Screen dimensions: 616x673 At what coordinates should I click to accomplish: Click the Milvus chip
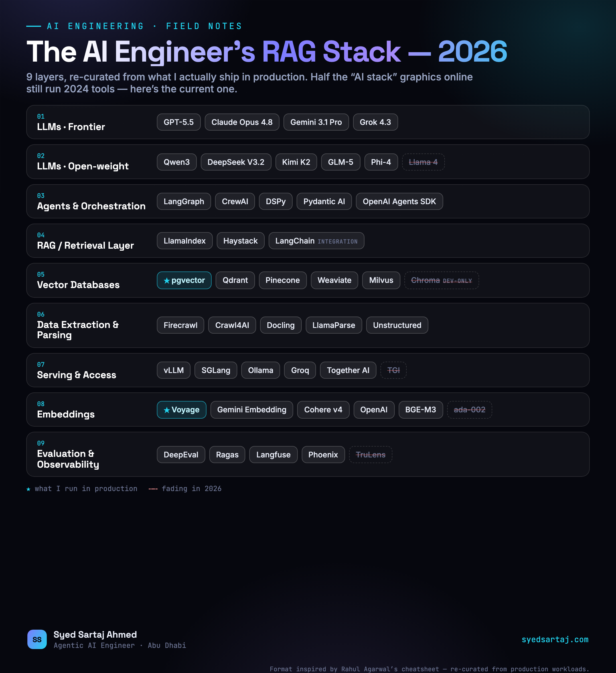[381, 280]
